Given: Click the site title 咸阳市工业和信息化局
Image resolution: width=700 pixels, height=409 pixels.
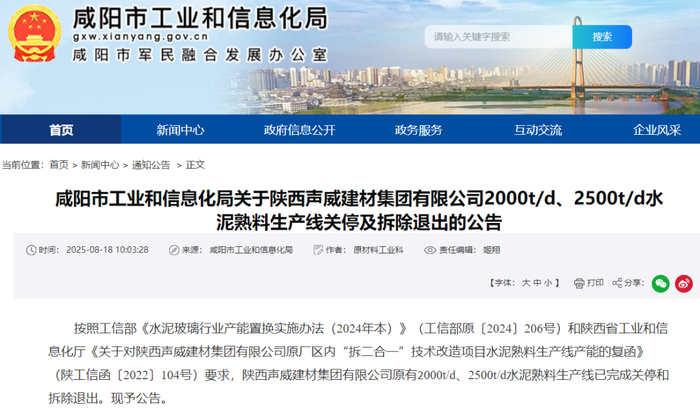Looking at the screenshot, I should tap(200, 18).
